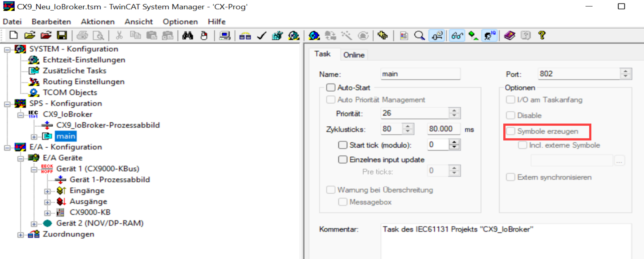
Task: Check the configuration with the checkmark icon
Action: click(261, 36)
